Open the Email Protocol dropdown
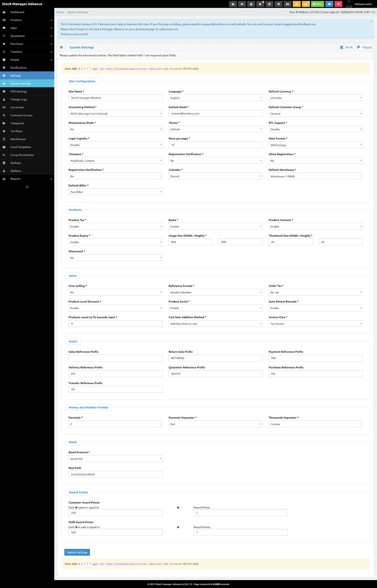This screenshot has height=588, width=377. pos(115,459)
